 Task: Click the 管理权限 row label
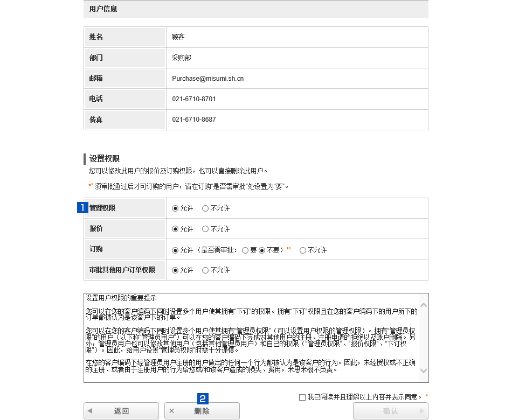point(102,208)
